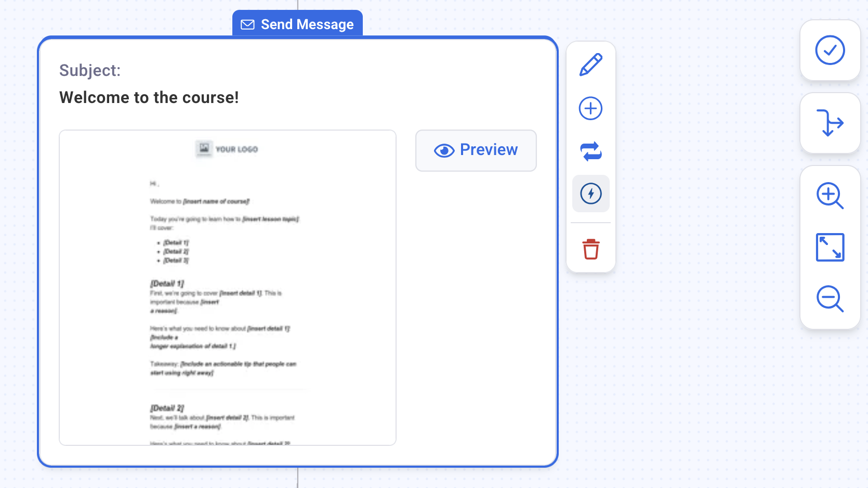This screenshot has height=488, width=868.
Task: Zoom in with the magnifier plus icon
Action: pyautogui.click(x=830, y=196)
